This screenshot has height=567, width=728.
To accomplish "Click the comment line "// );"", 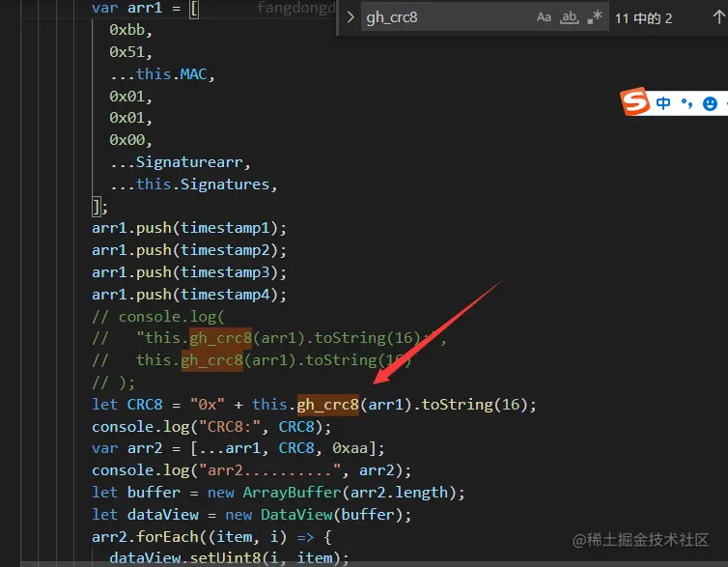I will pyautogui.click(x=114, y=383).
